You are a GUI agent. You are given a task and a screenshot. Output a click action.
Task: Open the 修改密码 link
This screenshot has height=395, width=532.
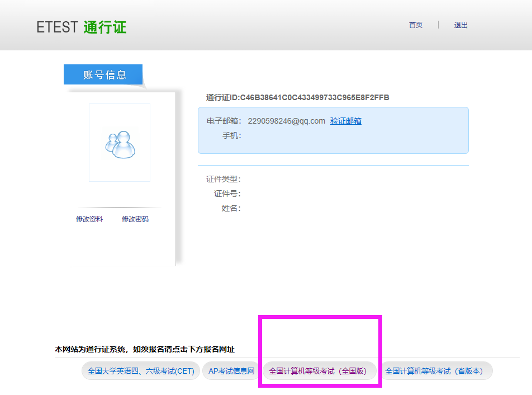pos(135,219)
